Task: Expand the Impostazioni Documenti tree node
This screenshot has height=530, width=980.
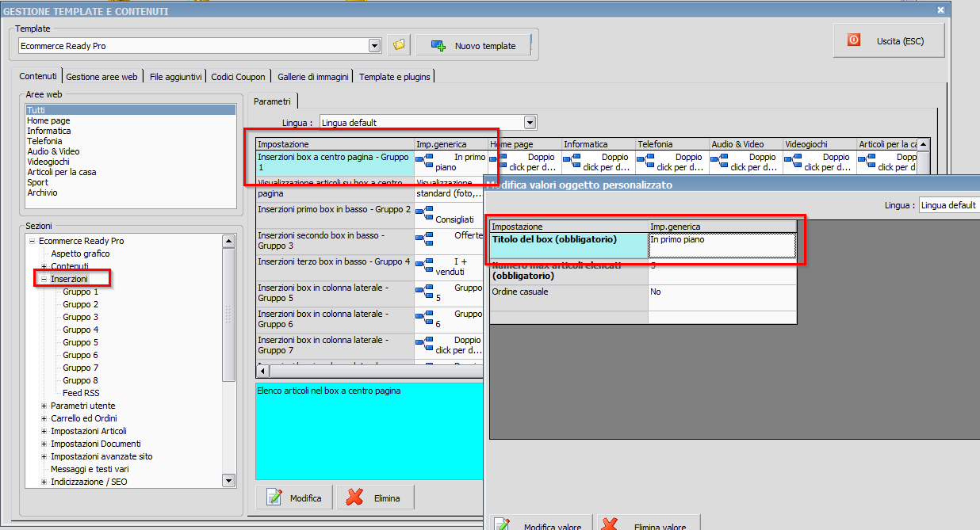Action: (44, 444)
